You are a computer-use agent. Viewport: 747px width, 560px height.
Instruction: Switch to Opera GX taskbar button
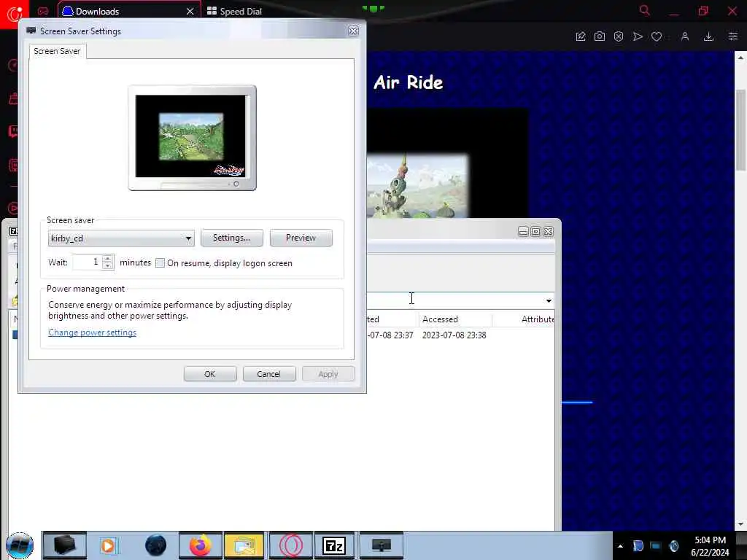[290, 545]
